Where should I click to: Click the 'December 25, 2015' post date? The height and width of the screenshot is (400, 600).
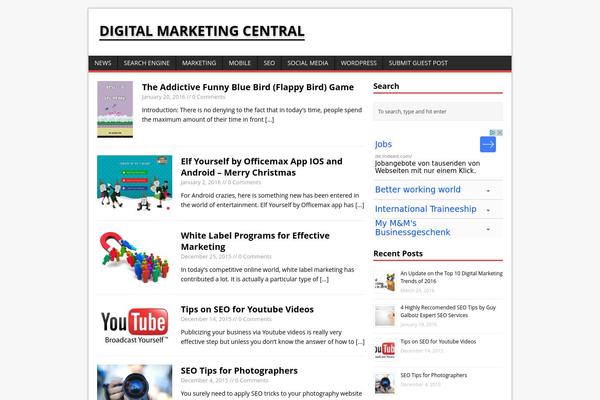pos(206,256)
